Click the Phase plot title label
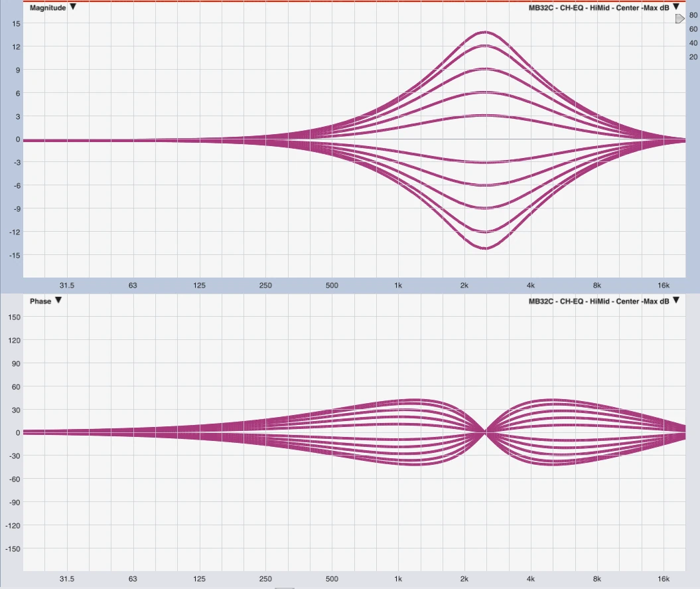This screenshot has height=589, width=700. 40,301
